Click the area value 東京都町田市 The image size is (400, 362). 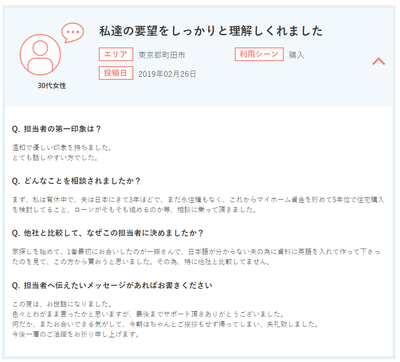[162, 55]
